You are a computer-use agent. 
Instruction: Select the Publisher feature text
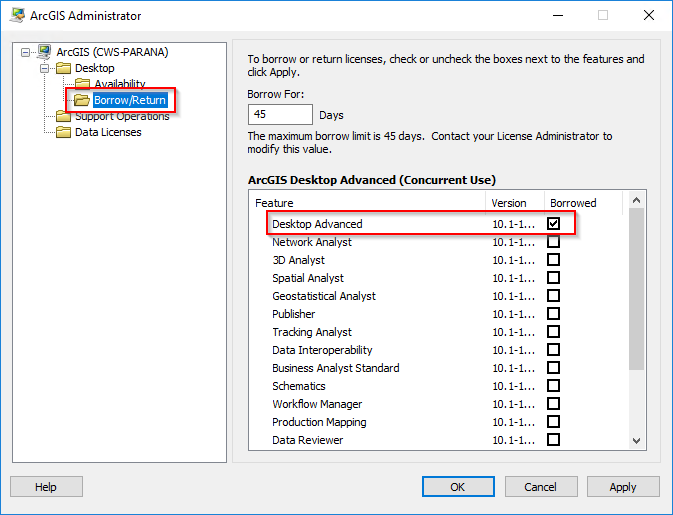294,314
